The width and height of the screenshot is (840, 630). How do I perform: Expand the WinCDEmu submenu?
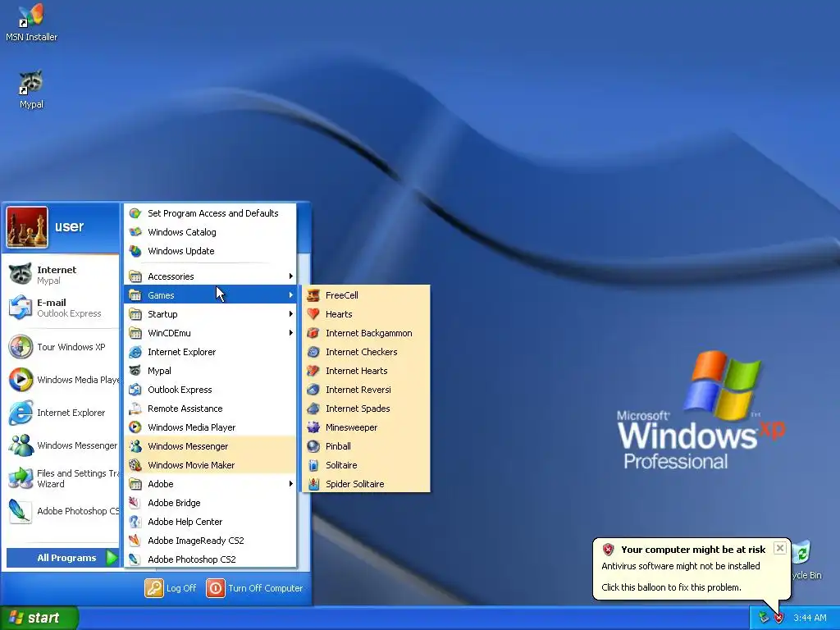tap(210, 333)
